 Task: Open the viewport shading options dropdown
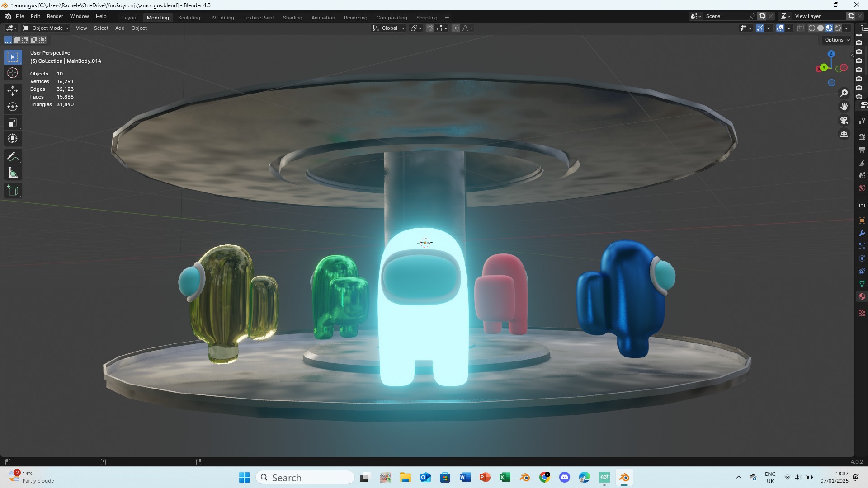coord(846,28)
